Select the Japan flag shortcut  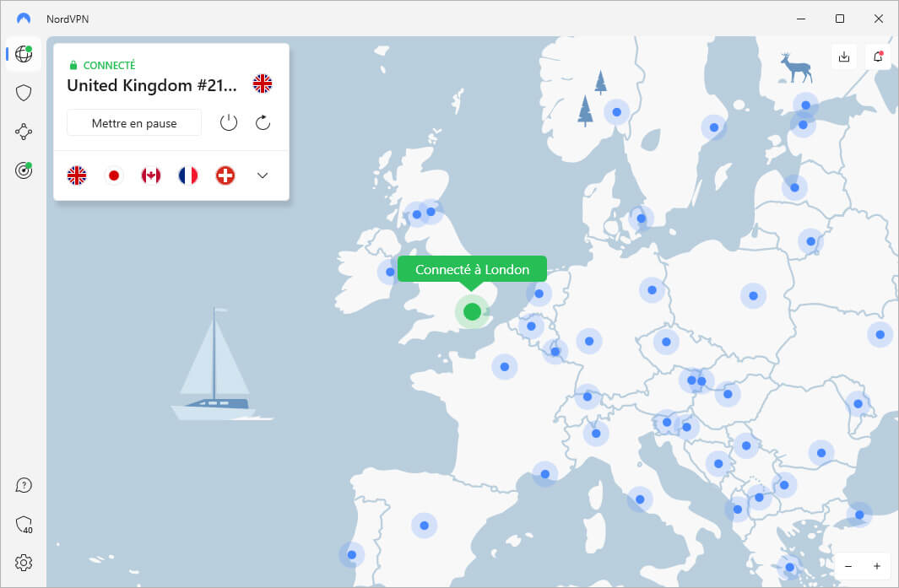pos(114,175)
